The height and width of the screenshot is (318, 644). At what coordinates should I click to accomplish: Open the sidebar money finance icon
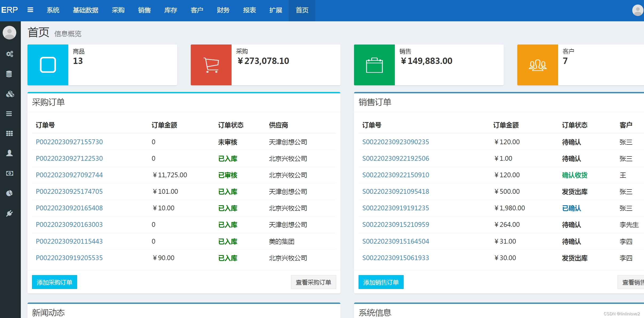coord(10,173)
